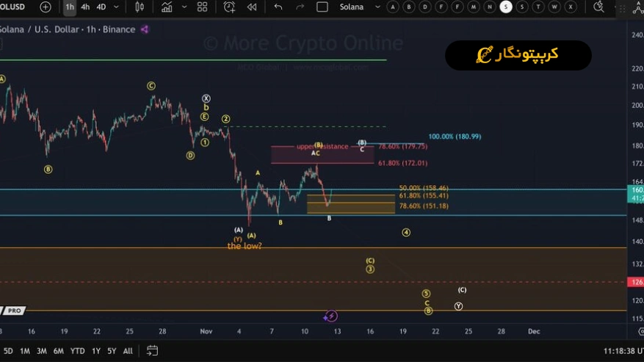Undo the last chart action
Image resolution: width=644 pixels, height=362 pixels.
278,7
